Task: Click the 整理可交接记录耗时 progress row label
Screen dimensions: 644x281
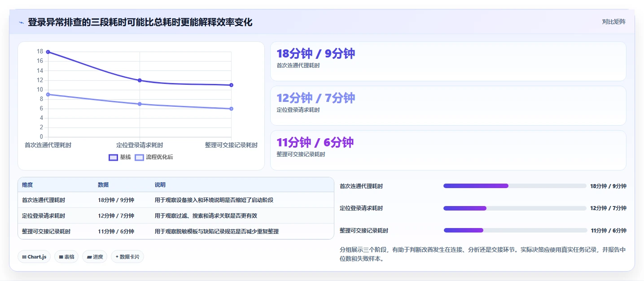Action: click(x=364, y=231)
